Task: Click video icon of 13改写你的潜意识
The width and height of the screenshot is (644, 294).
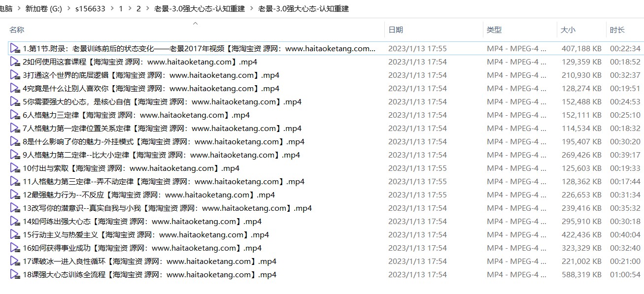Action: [15, 208]
